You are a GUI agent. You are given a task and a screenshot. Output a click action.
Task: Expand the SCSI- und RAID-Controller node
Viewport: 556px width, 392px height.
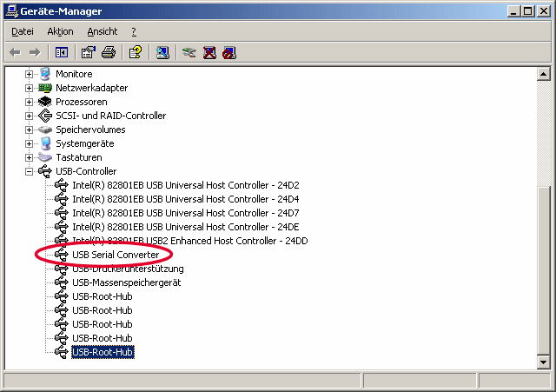point(30,116)
